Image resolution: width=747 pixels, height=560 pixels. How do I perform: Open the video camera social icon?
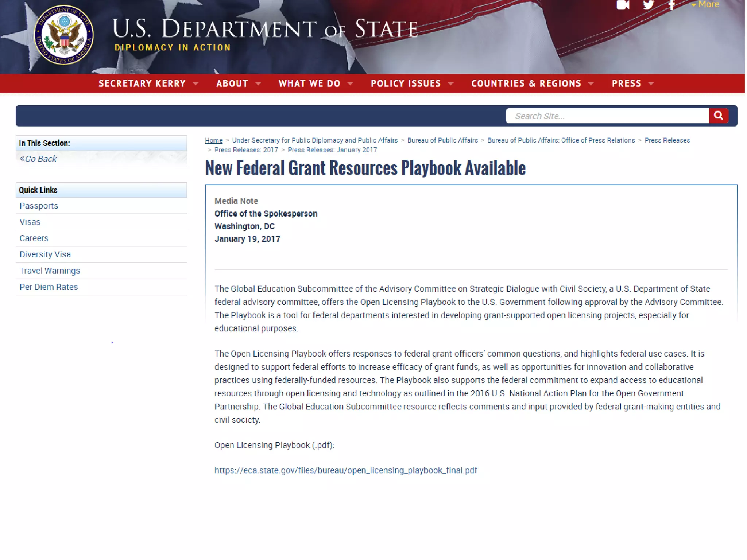(623, 5)
